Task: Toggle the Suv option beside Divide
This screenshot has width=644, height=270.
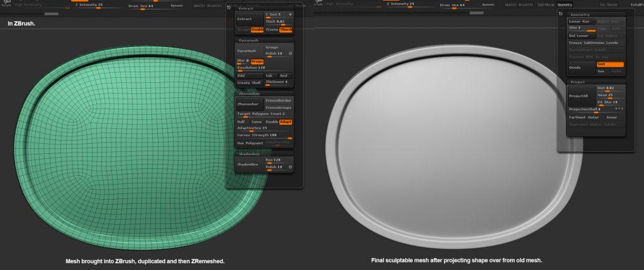Action: click(603, 72)
